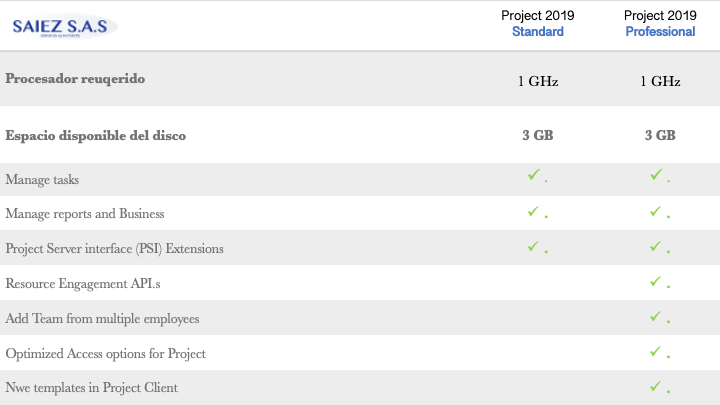Click Professional checkmark for Optimized Access options
Viewport: 720px width, 405px height.
[x=656, y=351]
